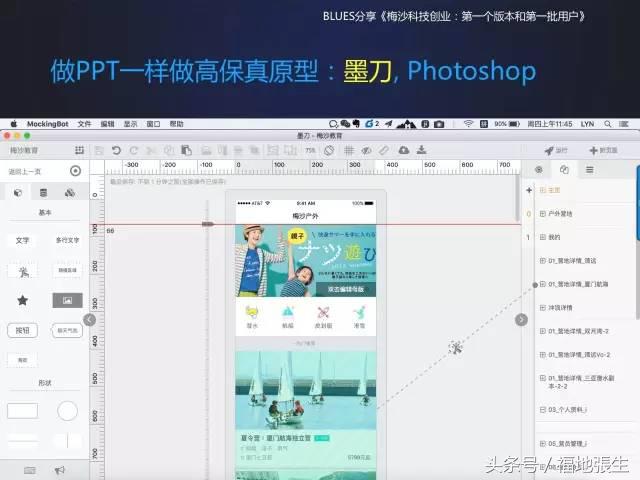Select the circle shape widget

tap(67, 411)
